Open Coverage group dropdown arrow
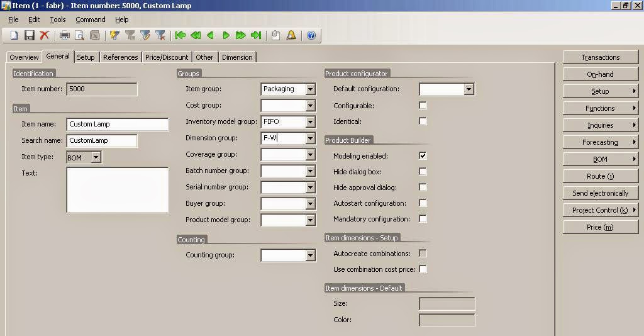 [x=311, y=155]
